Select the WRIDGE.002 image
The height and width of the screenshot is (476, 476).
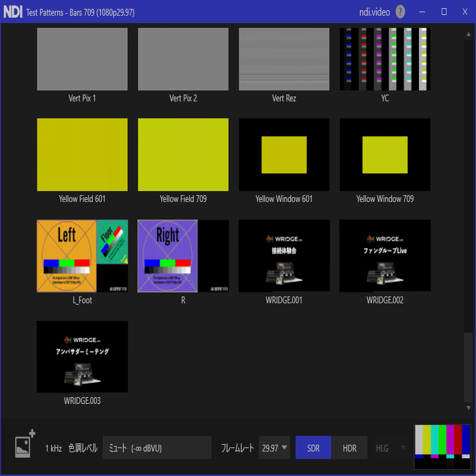click(x=385, y=256)
